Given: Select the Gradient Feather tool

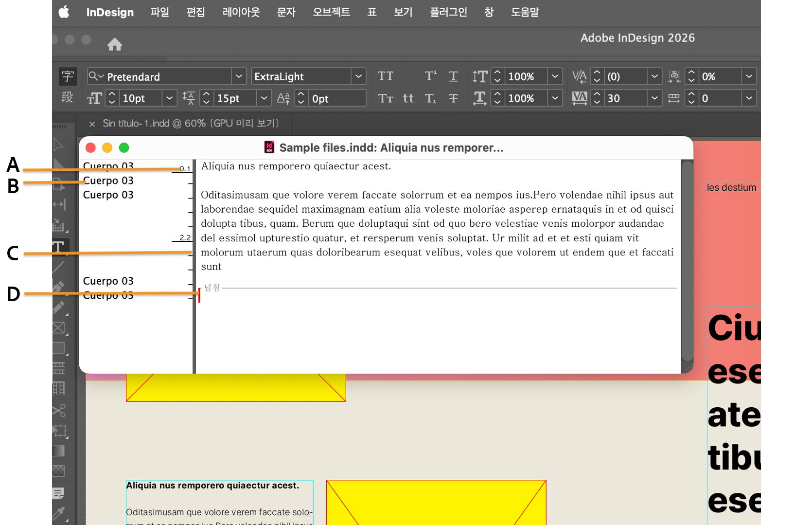Looking at the screenshot, I should pyautogui.click(x=59, y=471).
